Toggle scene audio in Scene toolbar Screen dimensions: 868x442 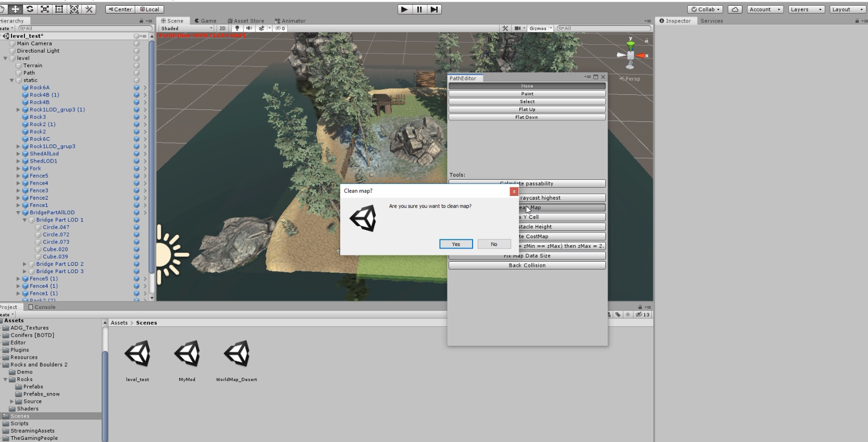249,28
